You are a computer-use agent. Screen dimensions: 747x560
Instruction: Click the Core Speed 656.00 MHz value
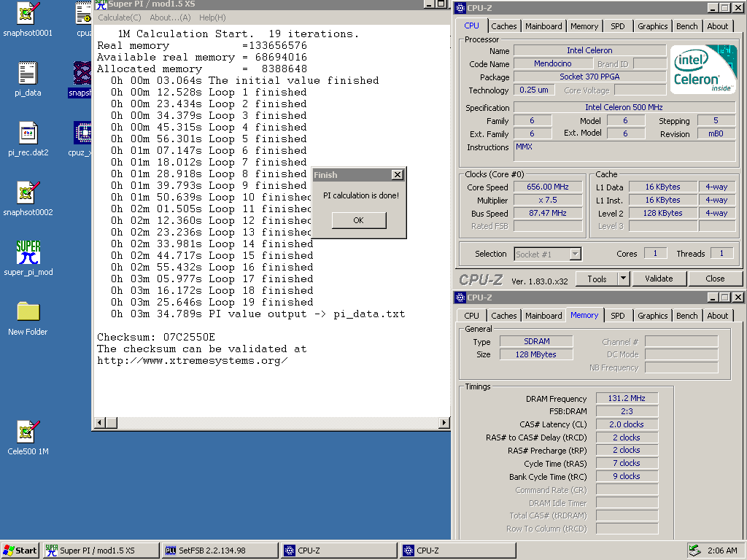(x=547, y=187)
